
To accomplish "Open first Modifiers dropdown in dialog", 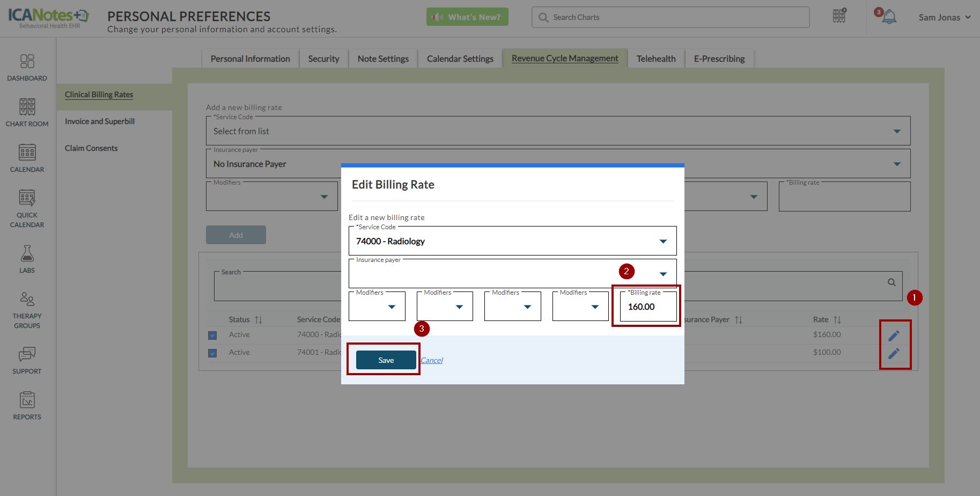I will click(392, 307).
